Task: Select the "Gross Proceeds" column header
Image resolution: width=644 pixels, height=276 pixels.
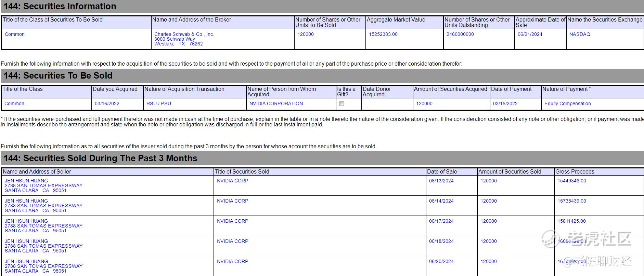Action: (x=575, y=172)
